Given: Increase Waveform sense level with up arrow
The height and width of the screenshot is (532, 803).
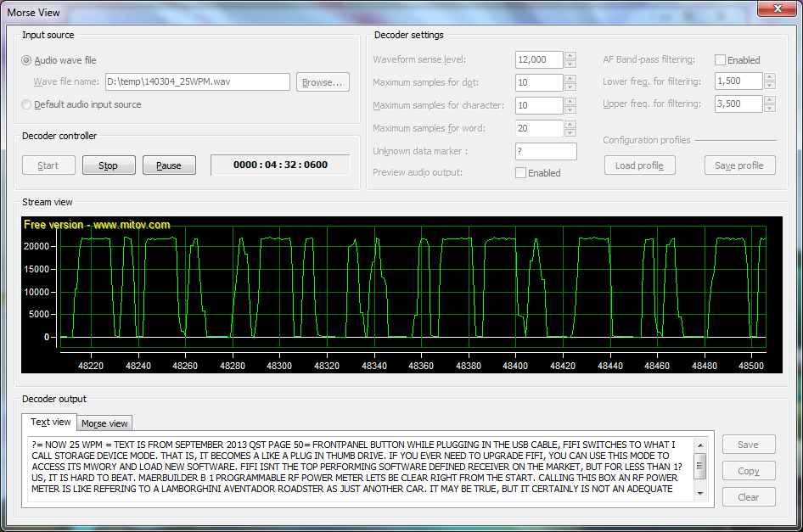Looking at the screenshot, I should [x=570, y=56].
